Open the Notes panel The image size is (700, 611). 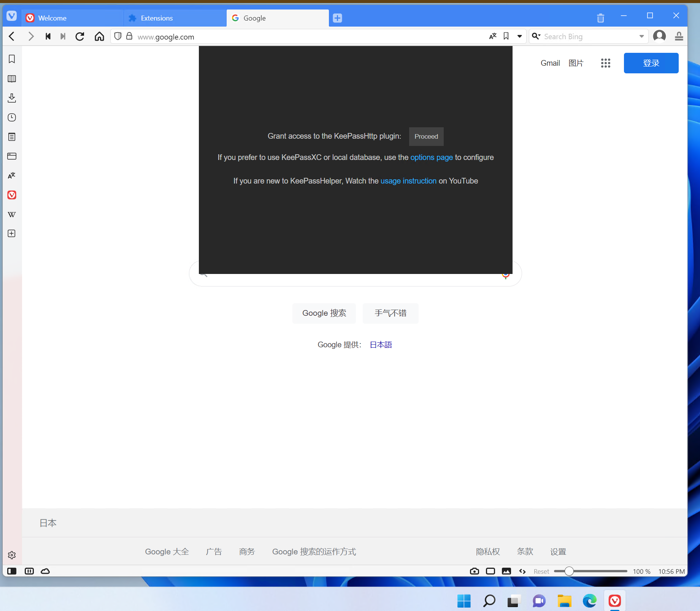pos(12,137)
